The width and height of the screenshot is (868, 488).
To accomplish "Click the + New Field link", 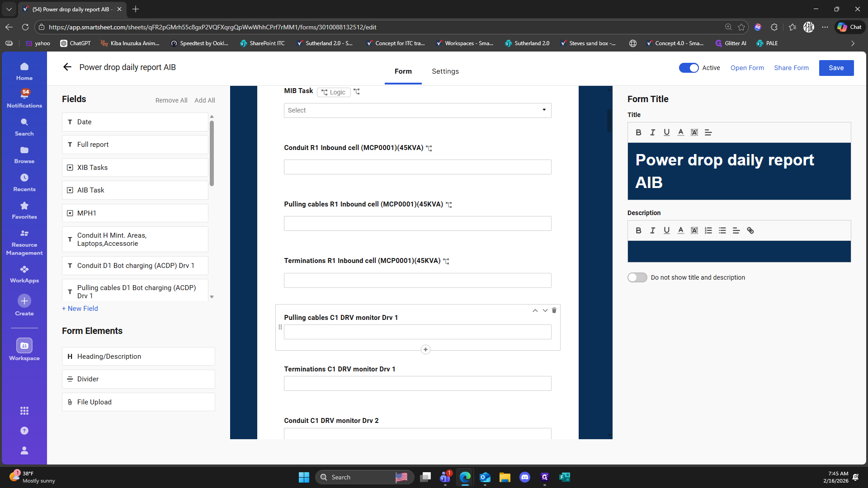I will click(80, 309).
